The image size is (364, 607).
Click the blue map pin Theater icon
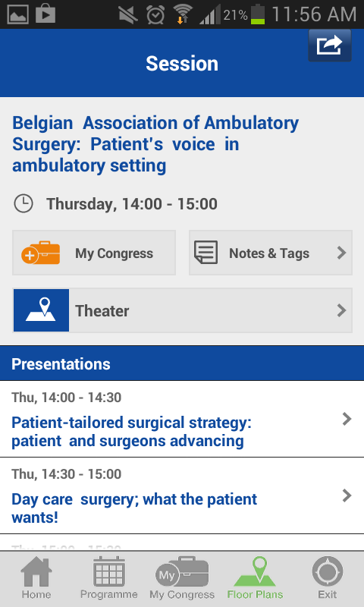42,310
